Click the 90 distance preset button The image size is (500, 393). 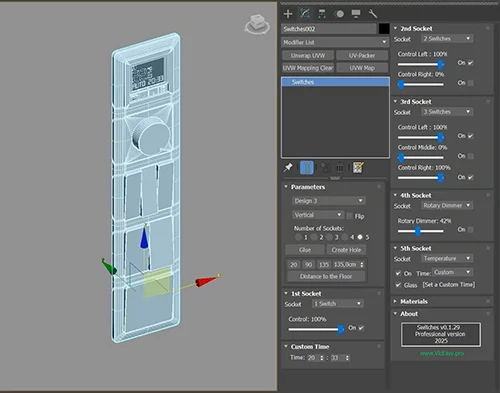pyautogui.click(x=309, y=265)
